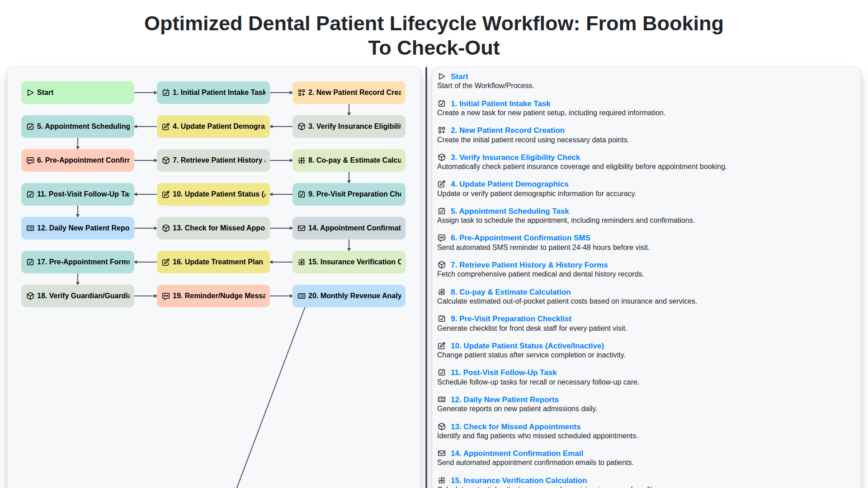
Task: Click the sliders icon on Co-pay & Estimate Calculation
Action: (x=302, y=160)
